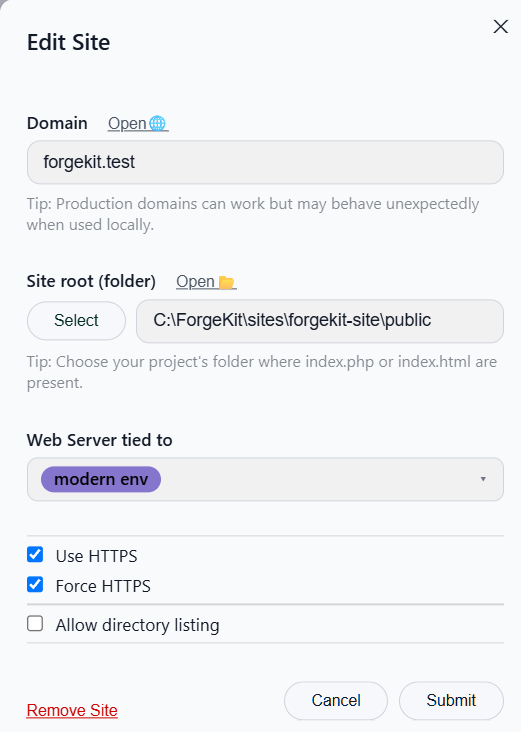Expand the Web Server tied to dropdown
This screenshot has width=521, height=732.
pos(265,479)
